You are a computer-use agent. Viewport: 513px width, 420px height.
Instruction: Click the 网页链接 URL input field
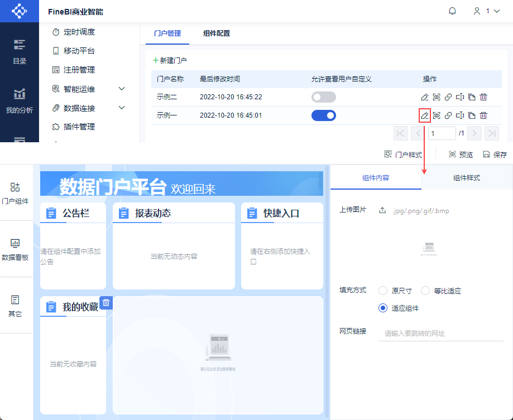440,334
